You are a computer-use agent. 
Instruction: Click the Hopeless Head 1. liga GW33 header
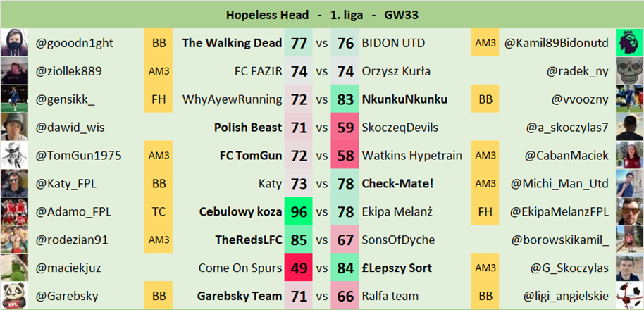tap(322, 14)
